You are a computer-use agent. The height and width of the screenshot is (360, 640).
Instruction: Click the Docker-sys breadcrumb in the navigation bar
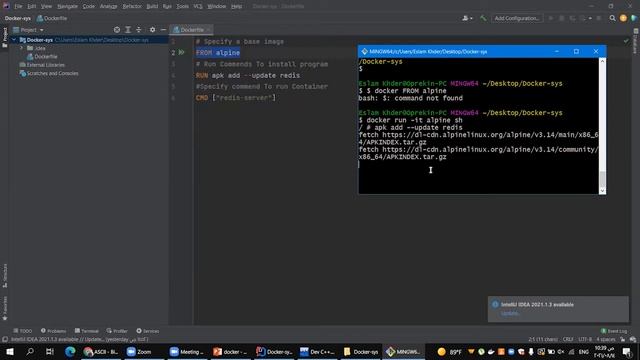tap(18, 18)
